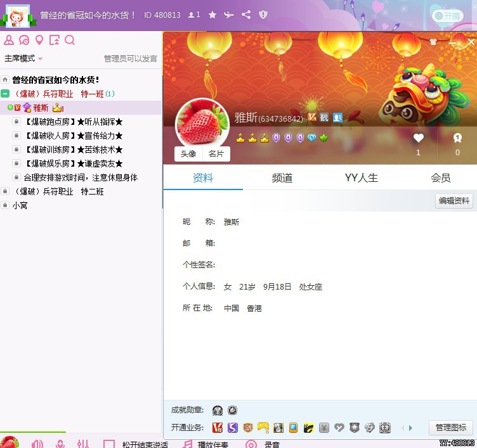Show next service icons with right arrow
Viewport: 477px width, 448px height.
pos(410,428)
